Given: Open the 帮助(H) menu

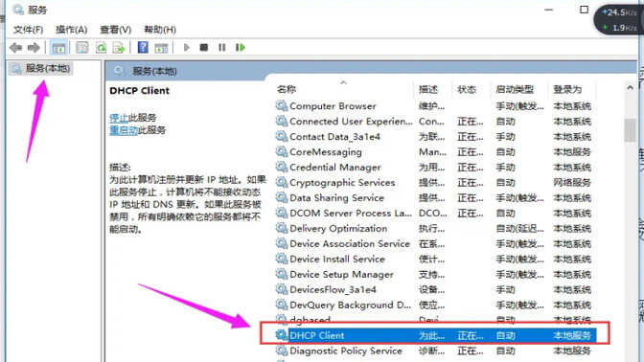Looking at the screenshot, I should pyautogui.click(x=160, y=30).
